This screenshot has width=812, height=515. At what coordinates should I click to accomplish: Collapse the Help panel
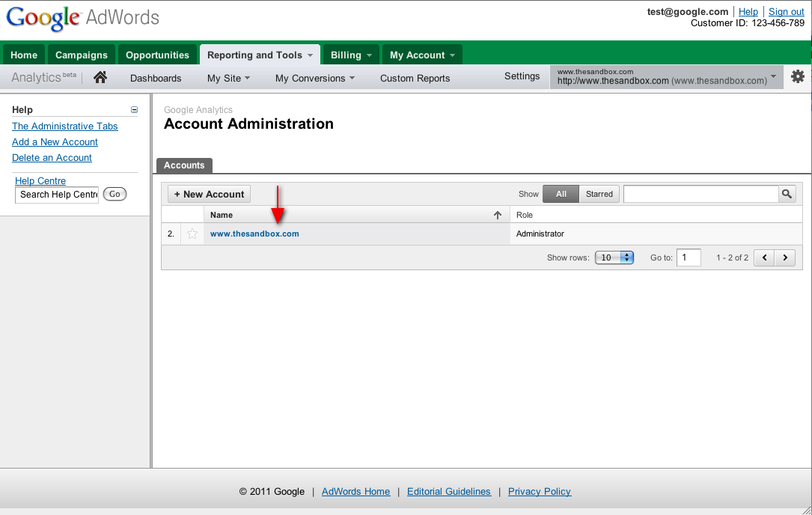[134, 110]
